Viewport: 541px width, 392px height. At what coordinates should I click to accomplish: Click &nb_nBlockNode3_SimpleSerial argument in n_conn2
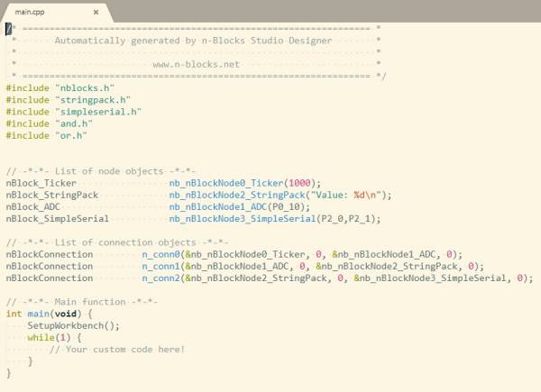click(x=430, y=278)
